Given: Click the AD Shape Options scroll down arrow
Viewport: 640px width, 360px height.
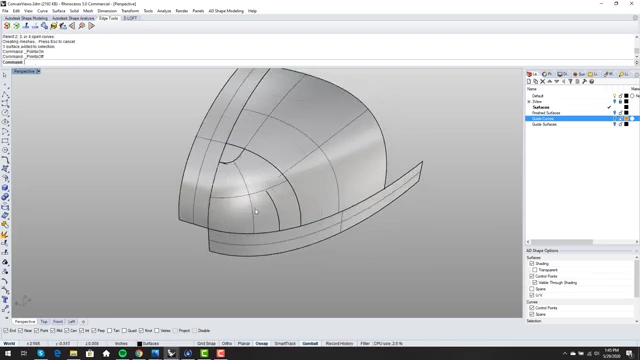Looking at the screenshot, I should click(x=636, y=321).
